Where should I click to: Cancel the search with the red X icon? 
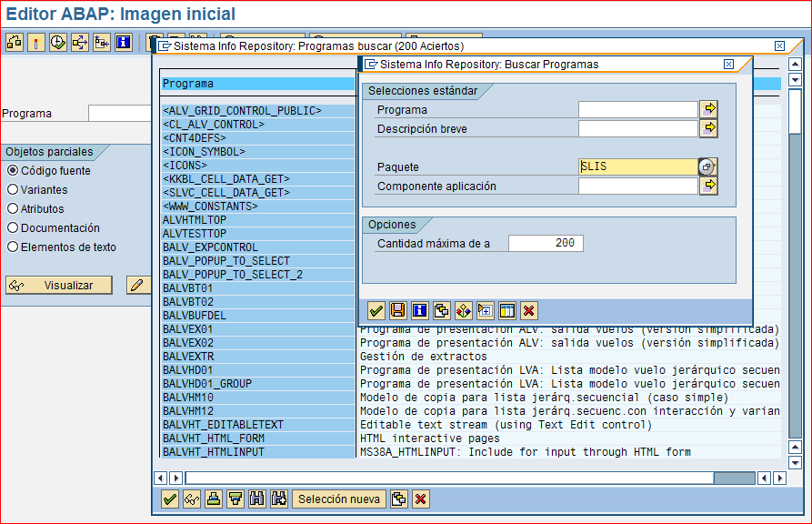click(x=529, y=309)
